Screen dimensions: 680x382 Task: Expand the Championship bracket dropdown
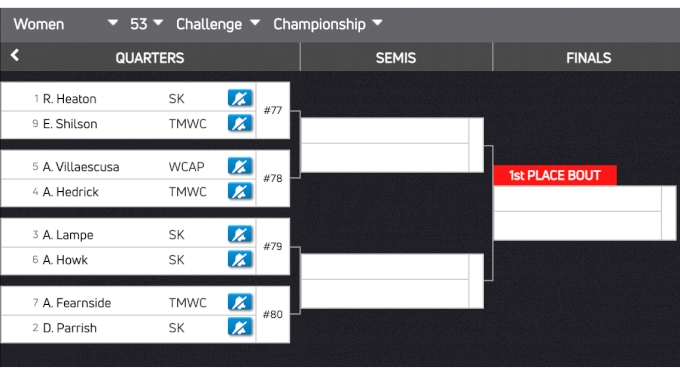(x=328, y=24)
